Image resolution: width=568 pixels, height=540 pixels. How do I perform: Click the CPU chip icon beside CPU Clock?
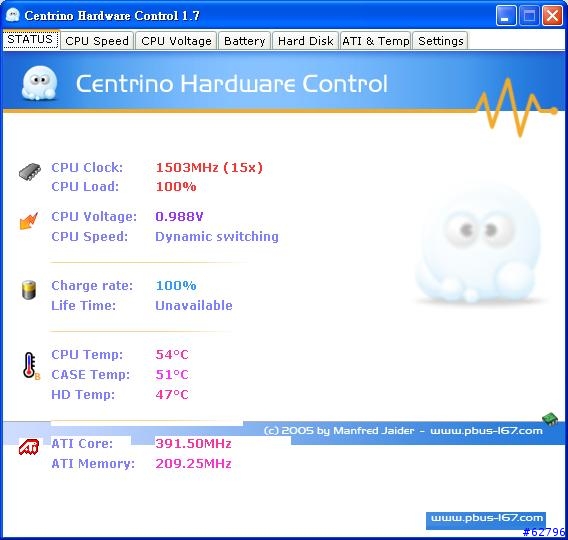[30, 171]
